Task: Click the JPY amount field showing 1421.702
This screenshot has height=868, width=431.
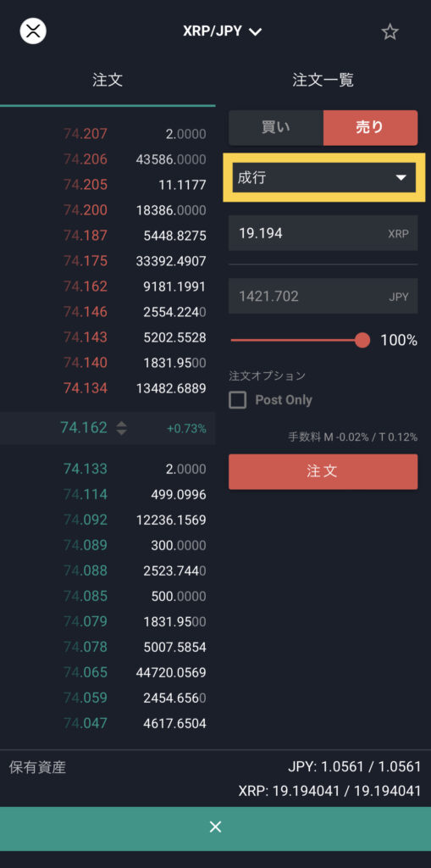Action: coord(323,296)
